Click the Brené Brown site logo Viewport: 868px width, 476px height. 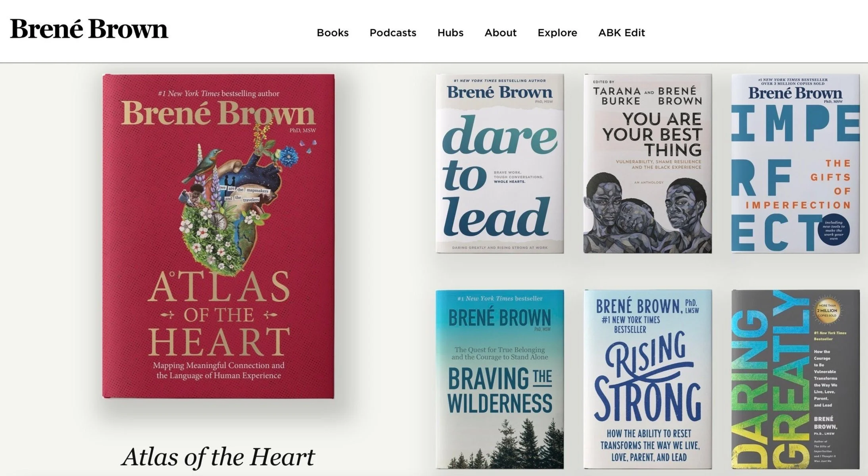[89, 29]
